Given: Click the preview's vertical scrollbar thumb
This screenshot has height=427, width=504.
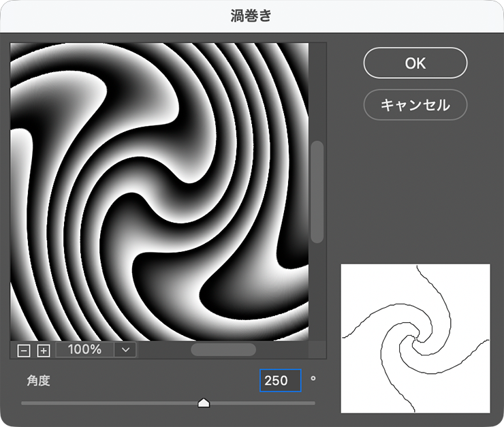Looking at the screenshot, I should coord(317,192).
